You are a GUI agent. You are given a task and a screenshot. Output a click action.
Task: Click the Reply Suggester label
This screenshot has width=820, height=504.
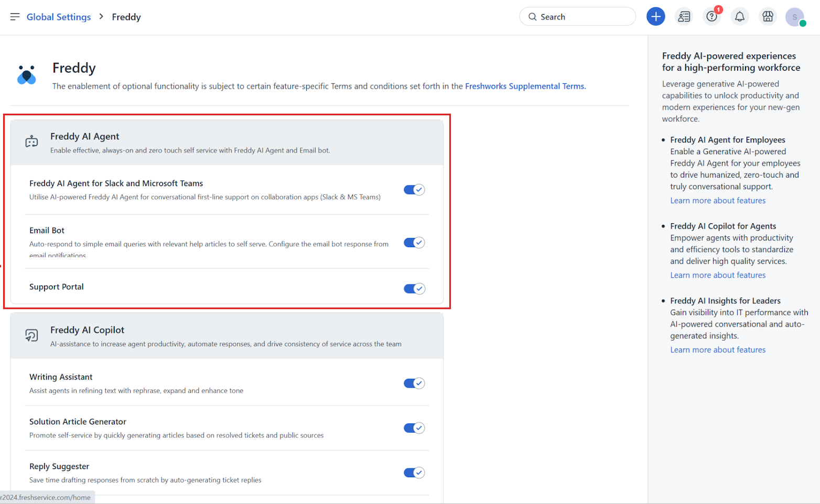(59, 467)
